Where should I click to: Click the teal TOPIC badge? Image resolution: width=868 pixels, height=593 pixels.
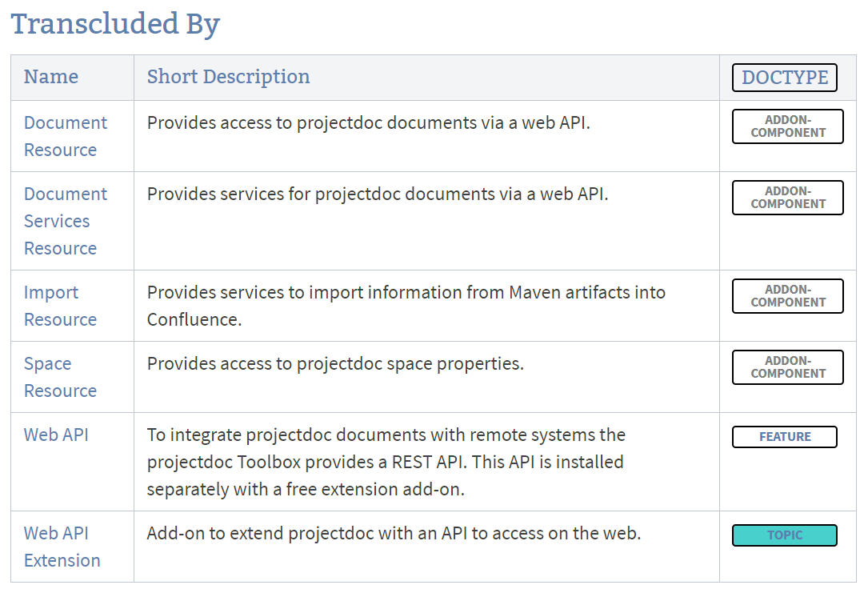[x=785, y=535]
